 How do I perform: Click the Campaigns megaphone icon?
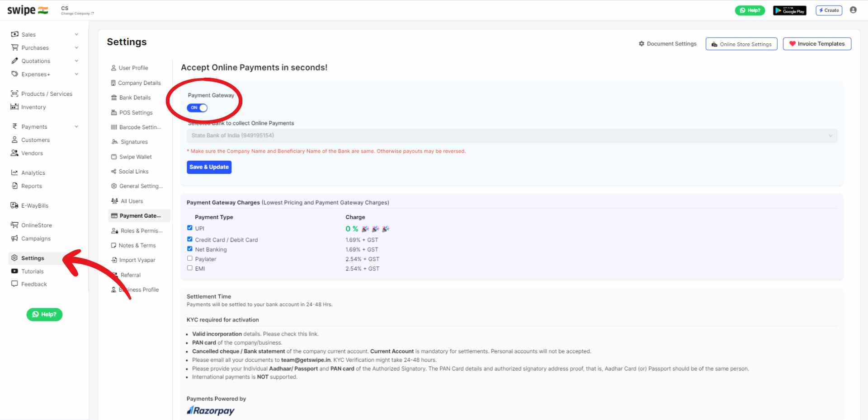tap(14, 238)
